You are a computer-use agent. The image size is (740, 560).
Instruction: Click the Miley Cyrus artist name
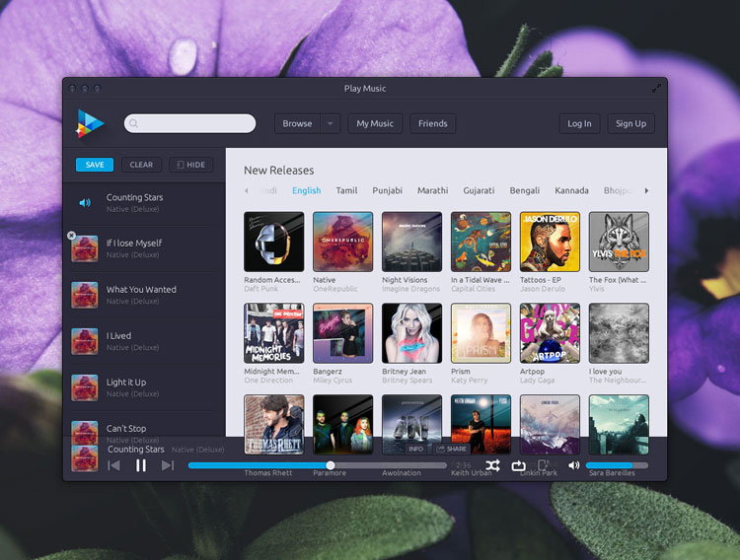[x=333, y=381]
